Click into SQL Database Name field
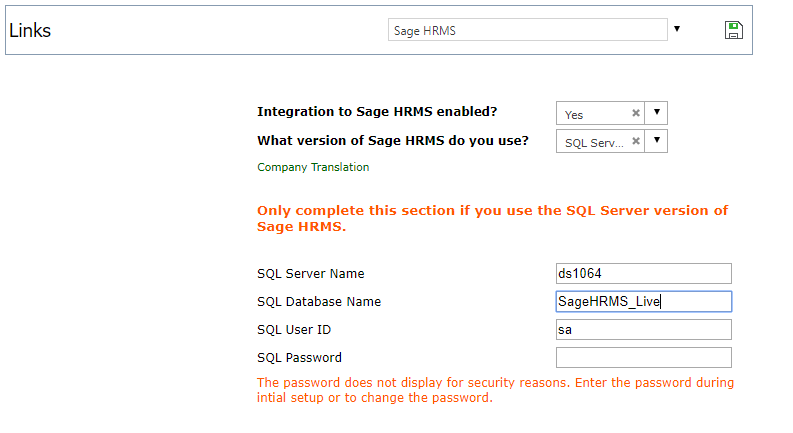This screenshot has width=793, height=433. click(x=643, y=301)
